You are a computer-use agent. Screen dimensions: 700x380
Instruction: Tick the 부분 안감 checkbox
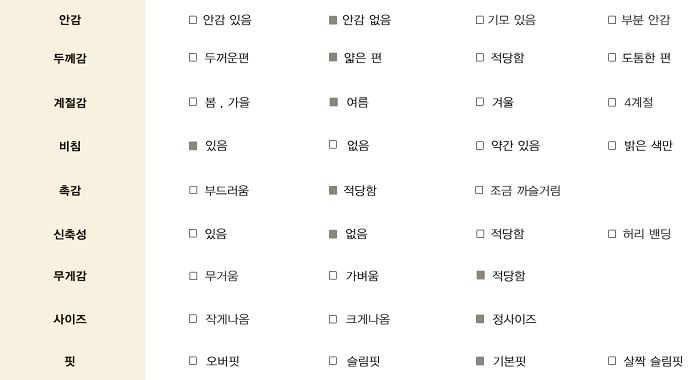[612, 20]
